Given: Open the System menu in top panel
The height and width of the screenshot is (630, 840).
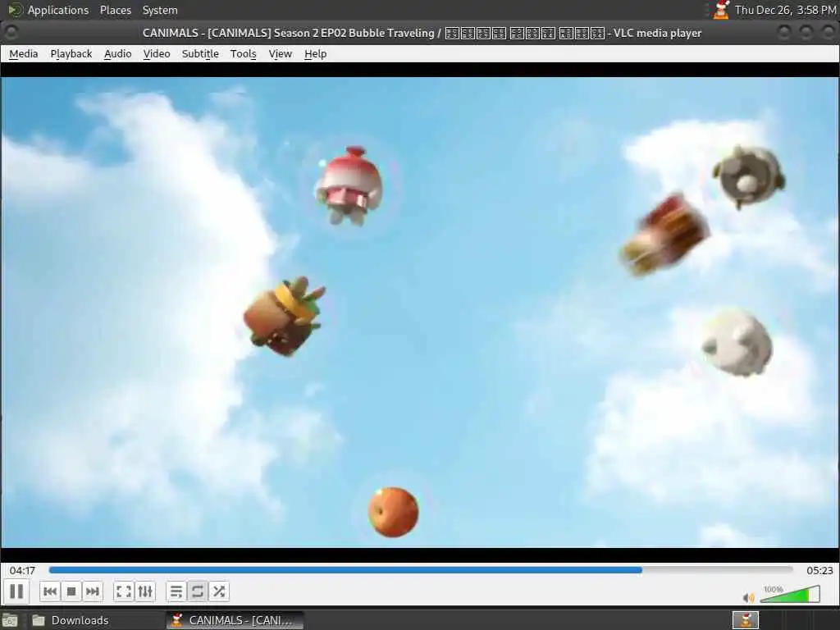Looking at the screenshot, I should point(160,10).
